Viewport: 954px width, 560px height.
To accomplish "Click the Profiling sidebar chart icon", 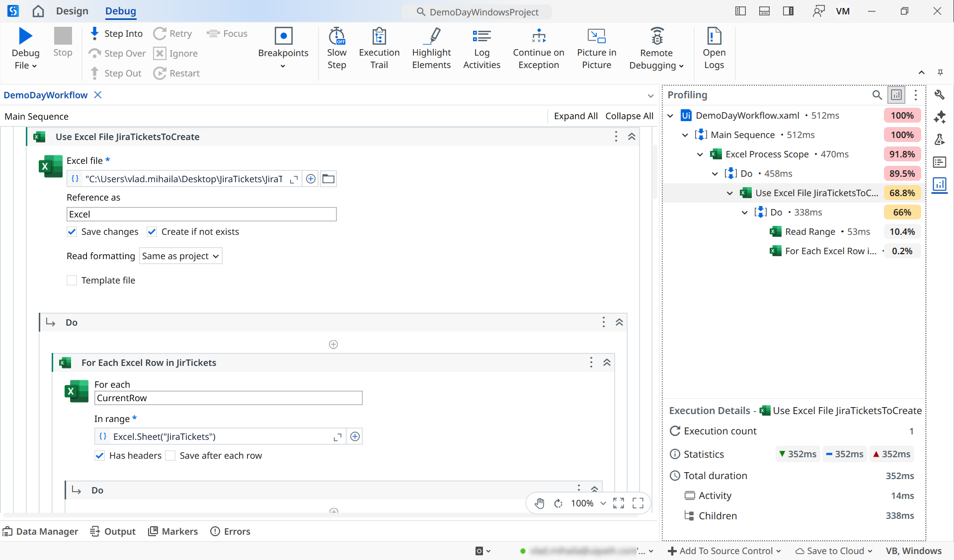I will point(940,185).
